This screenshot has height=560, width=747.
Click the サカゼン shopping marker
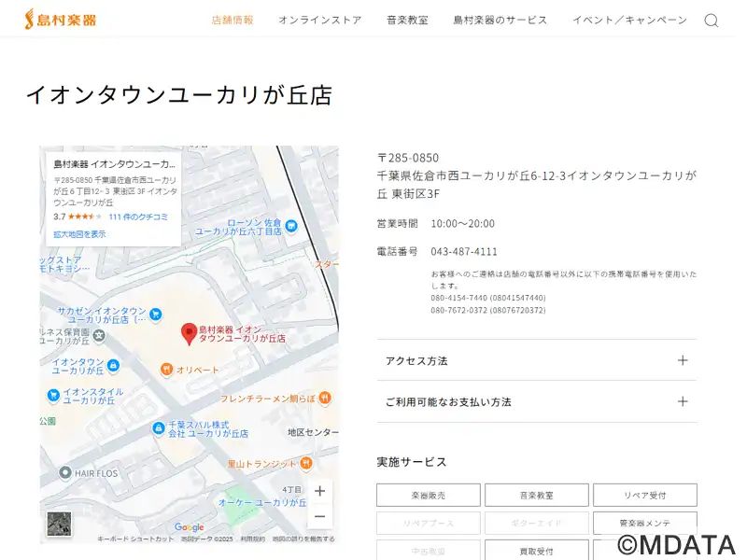coord(155,315)
